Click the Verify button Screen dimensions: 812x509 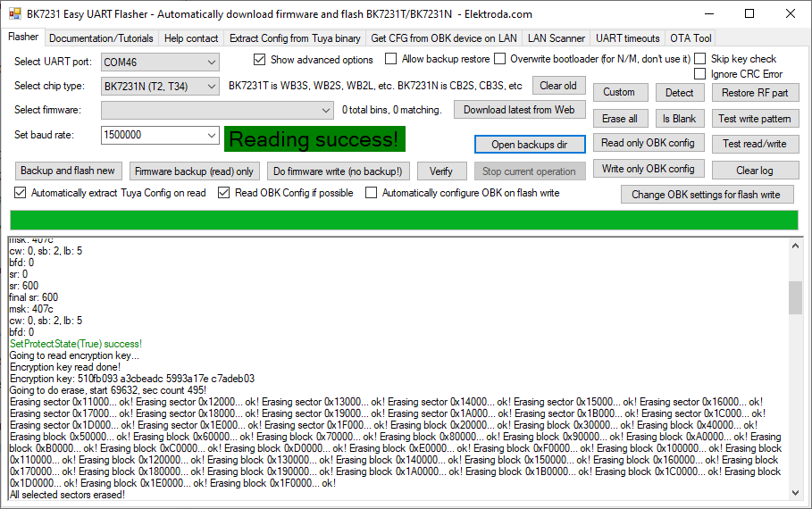441,171
